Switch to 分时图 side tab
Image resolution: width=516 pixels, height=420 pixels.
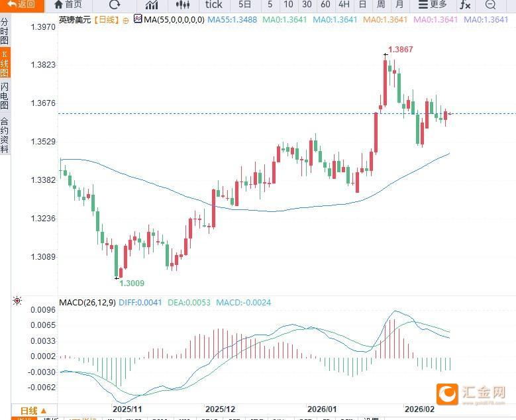[5, 31]
